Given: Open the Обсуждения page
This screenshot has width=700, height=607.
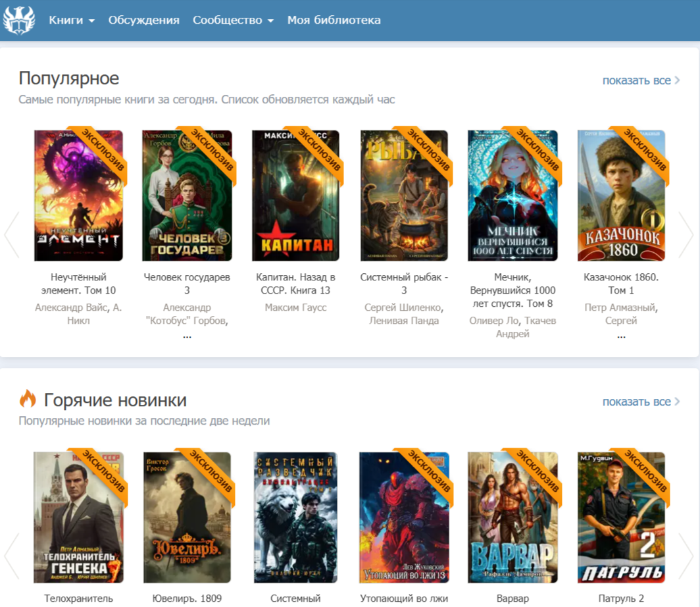Looking at the screenshot, I should click(x=143, y=20).
